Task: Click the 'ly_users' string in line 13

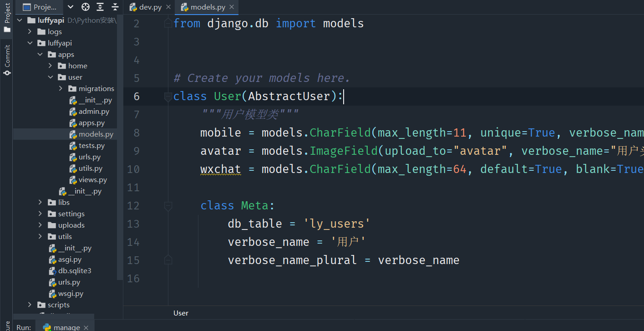Action: [x=337, y=224]
